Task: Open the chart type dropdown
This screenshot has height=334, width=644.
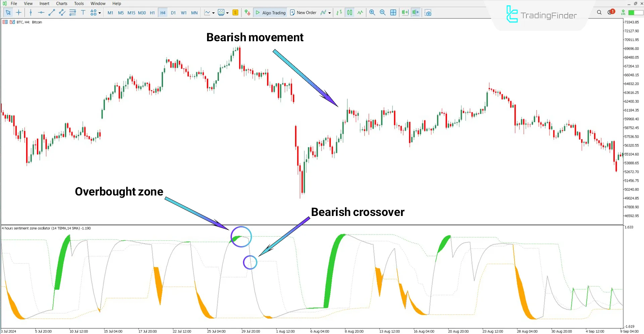Action: point(213,12)
